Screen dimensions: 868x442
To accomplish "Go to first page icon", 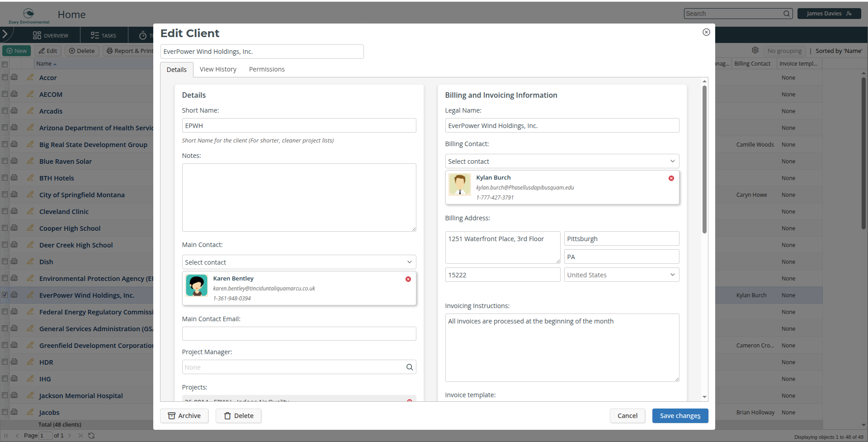I will pos(6,436).
